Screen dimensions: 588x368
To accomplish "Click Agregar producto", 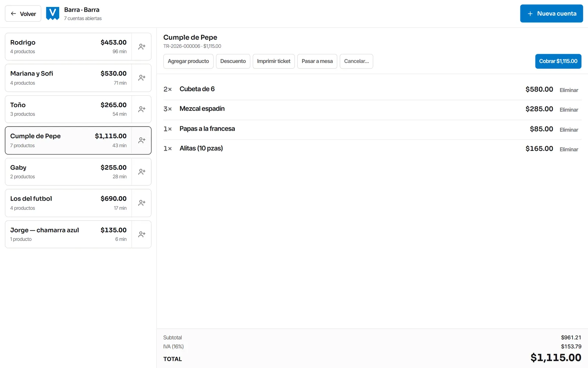I will click(x=188, y=61).
